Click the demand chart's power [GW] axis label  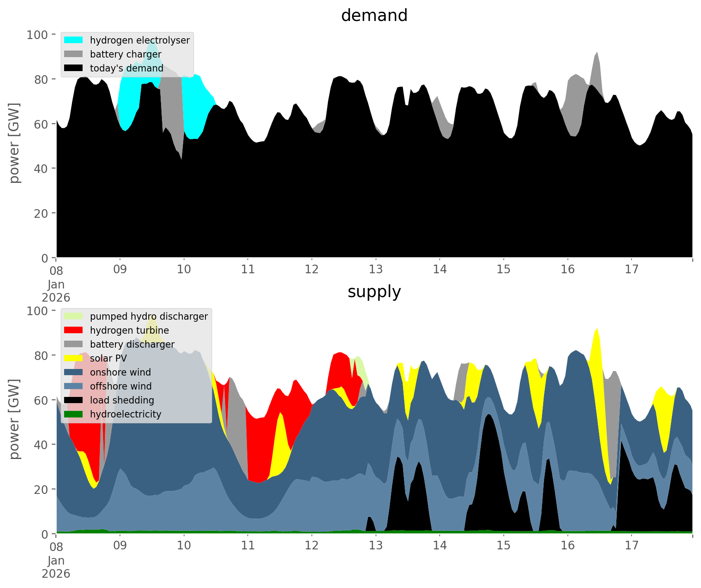14,143
